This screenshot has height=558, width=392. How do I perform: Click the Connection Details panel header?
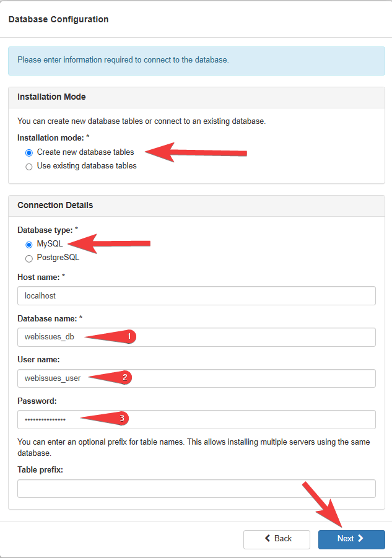click(196, 206)
